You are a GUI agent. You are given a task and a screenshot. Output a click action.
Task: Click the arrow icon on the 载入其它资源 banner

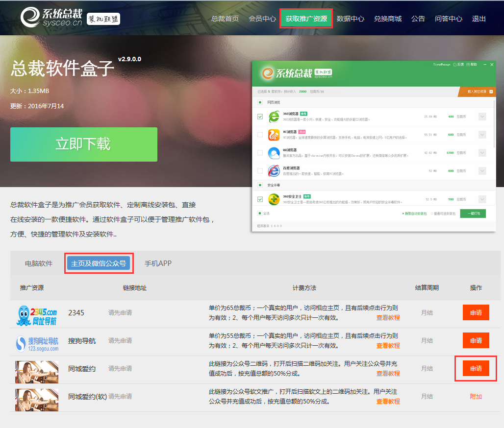[x=491, y=92]
